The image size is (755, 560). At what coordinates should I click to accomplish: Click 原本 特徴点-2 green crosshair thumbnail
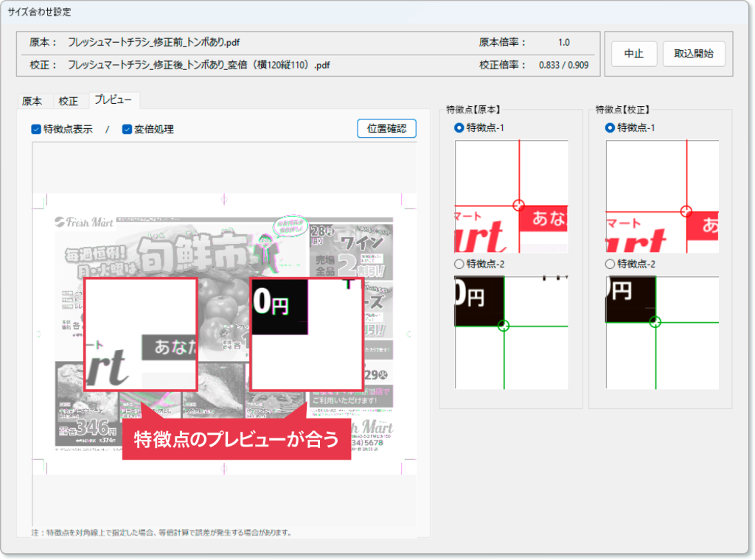pyautogui.click(x=512, y=332)
